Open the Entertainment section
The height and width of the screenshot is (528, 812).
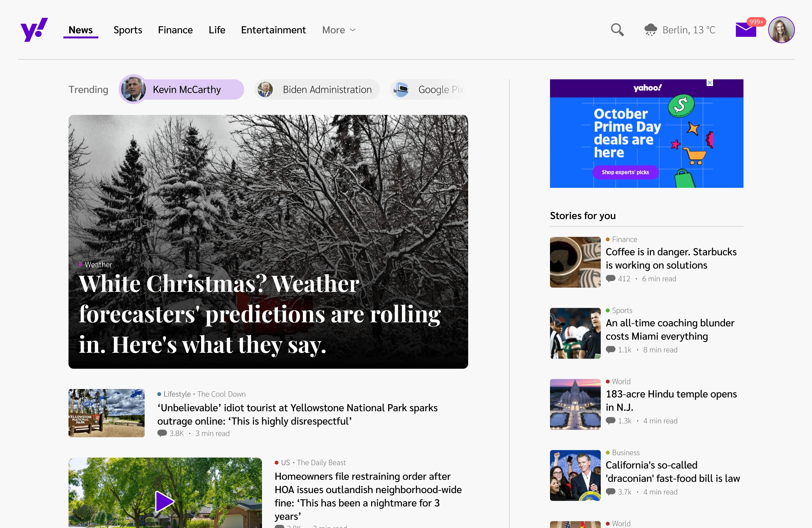[x=273, y=30]
